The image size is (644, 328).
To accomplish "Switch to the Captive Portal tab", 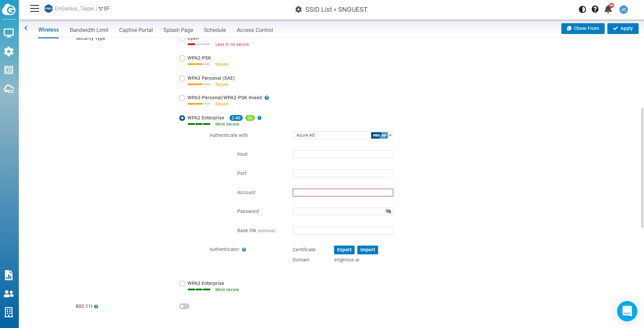I will tap(136, 30).
